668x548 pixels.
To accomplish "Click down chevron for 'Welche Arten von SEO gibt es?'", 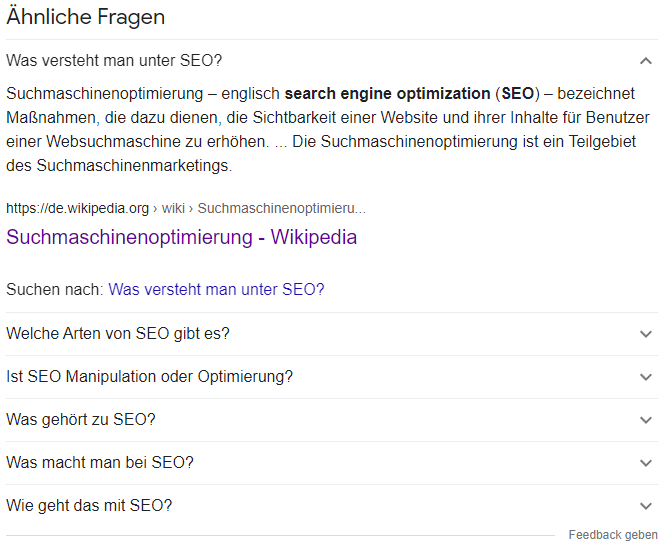I will tap(645, 334).
